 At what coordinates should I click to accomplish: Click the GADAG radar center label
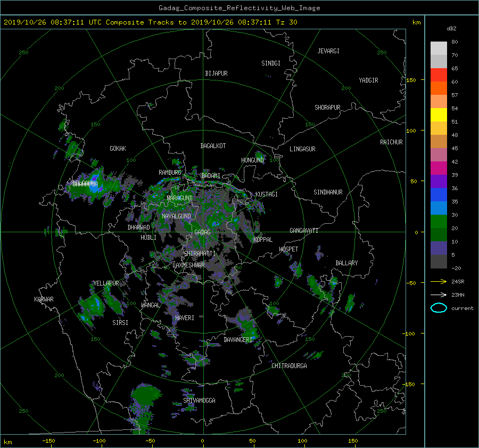[x=202, y=232]
